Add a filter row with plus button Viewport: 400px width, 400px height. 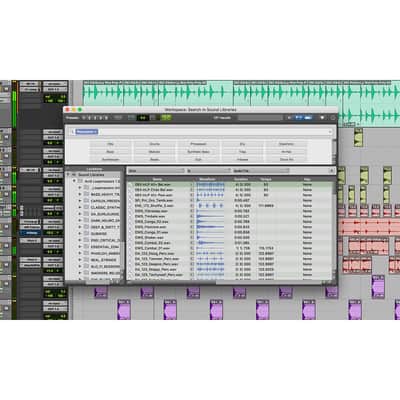coord(331,171)
